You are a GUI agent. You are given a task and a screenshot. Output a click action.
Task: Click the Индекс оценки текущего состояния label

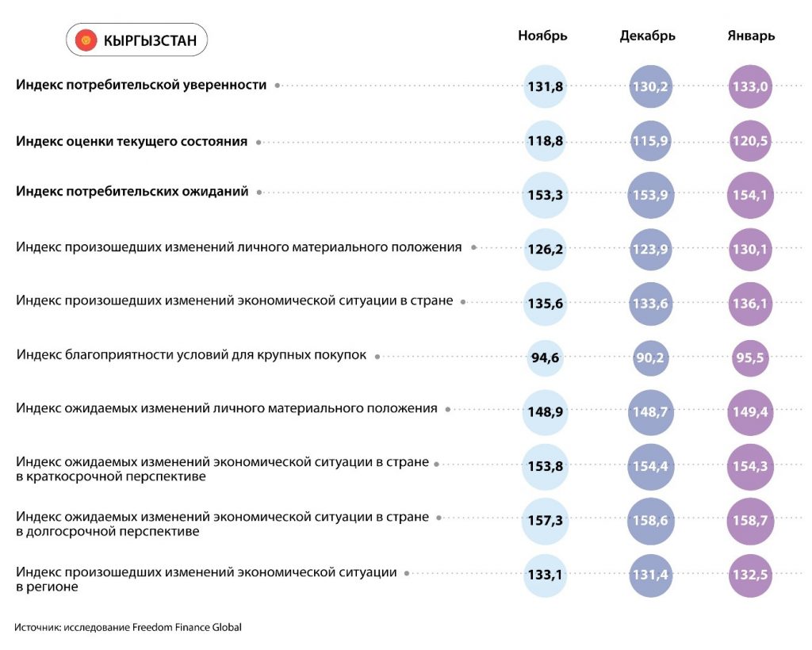pyautogui.click(x=132, y=142)
